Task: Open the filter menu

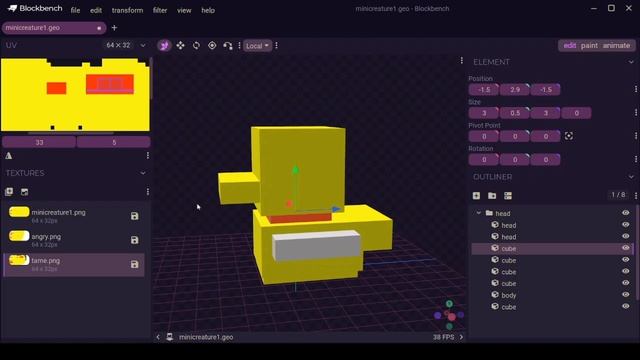Action: [160, 10]
